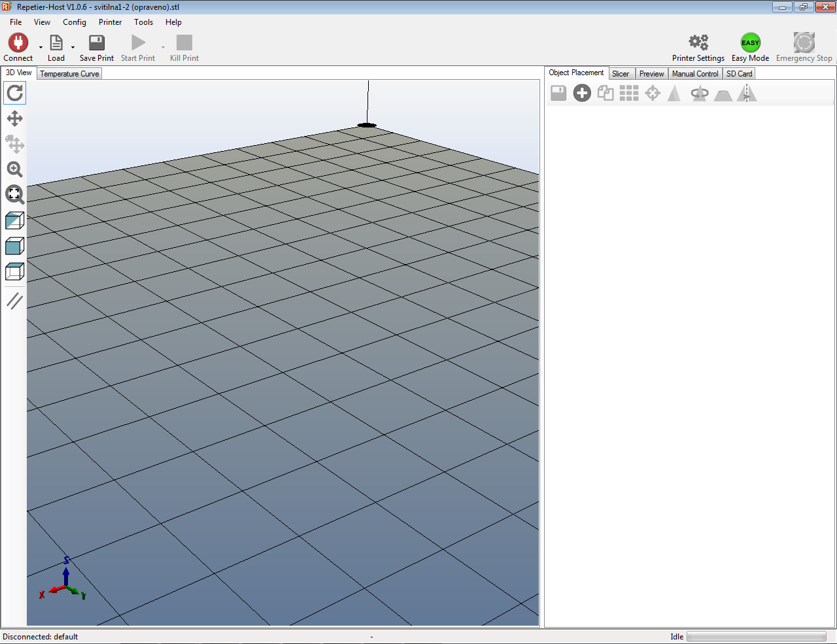Screen dimensions: 837x644
Task: Click the parallel lines projection icon
Action: pyautogui.click(x=14, y=301)
